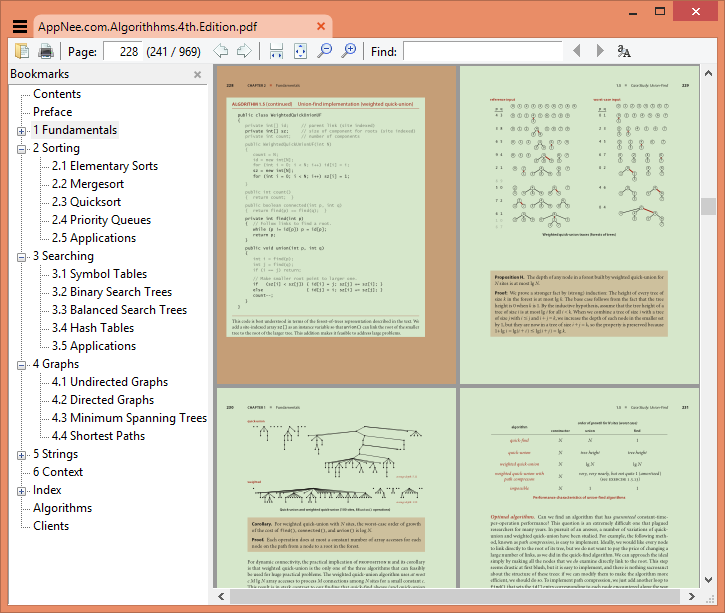Collapse the 2 Sorting bookmark node

coord(21,149)
